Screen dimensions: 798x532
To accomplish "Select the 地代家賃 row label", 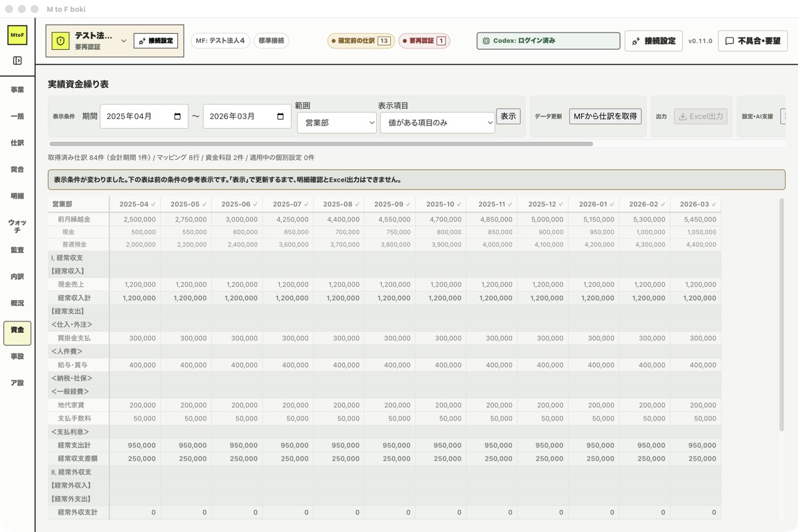I will (71, 405).
